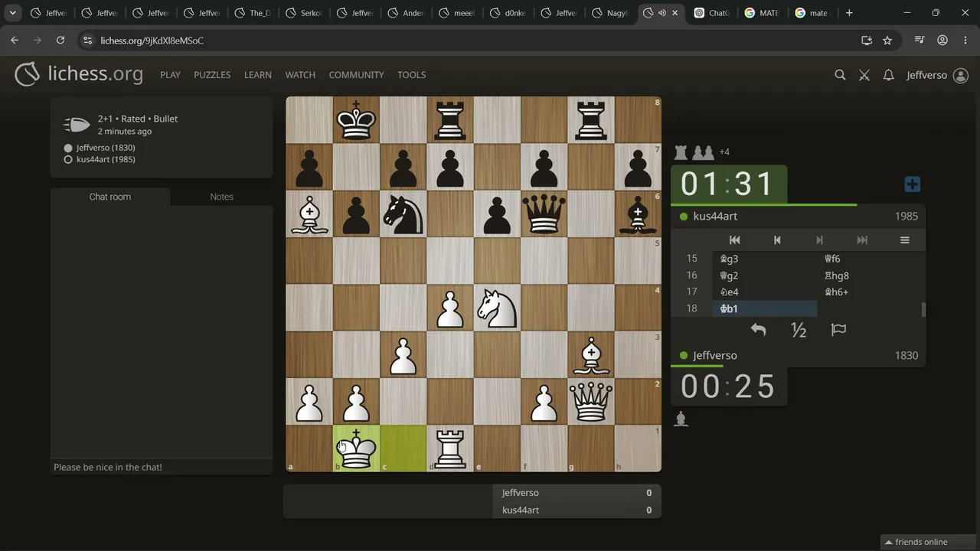Screen dimensions: 980x551
Task: Click the black bishop on h6
Action: point(638,214)
